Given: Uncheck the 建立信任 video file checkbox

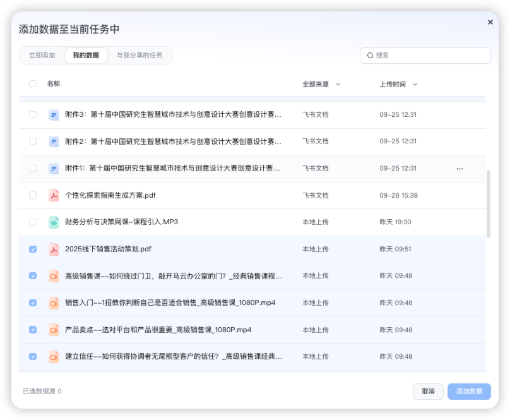Looking at the screenshot, I should pyautogui.click(x=33, y=356).
